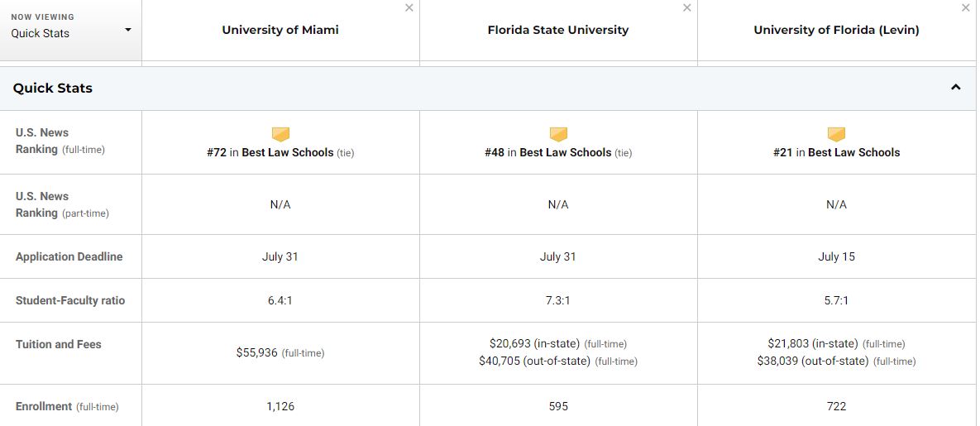Open Florida's #21 Best Law Schools link
Viewport: 980px width, 426px height.
click(x=836, y=153)
